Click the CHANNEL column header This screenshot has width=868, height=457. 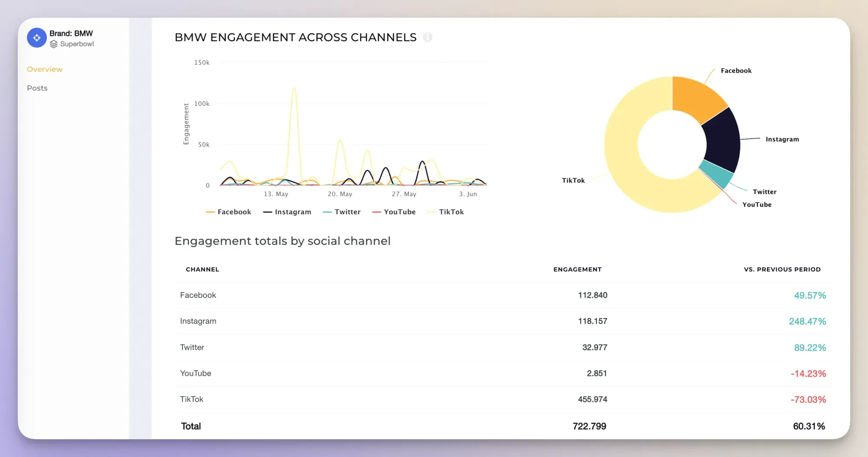202,269
